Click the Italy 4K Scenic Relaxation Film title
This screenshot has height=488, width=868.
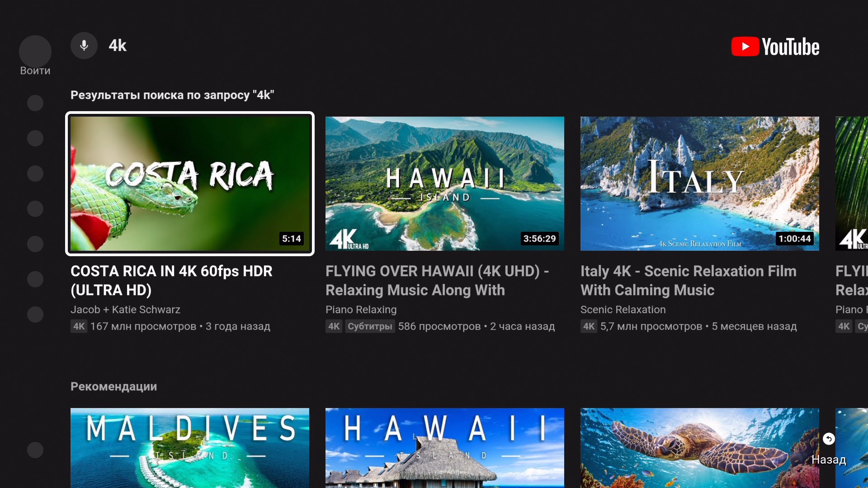tap(688, 281)
